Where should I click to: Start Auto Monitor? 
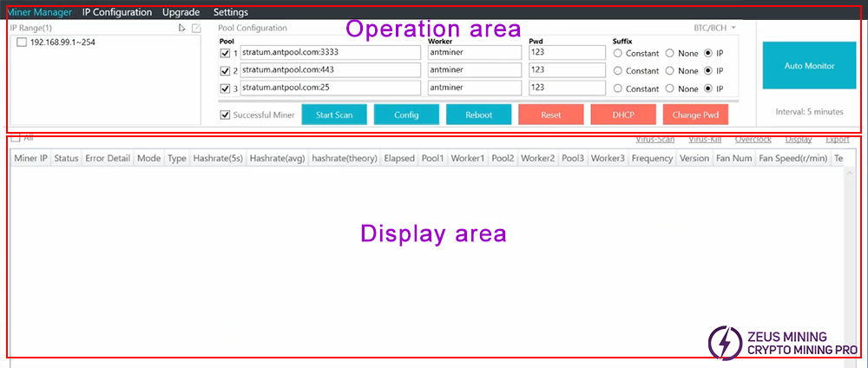[809, 65]
